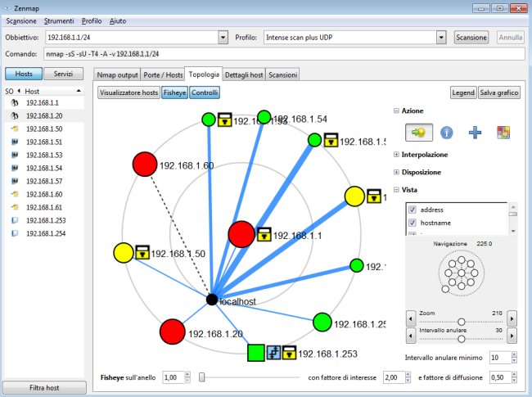Toggle the hostname checkbox
The image size is (532, 397).
point(413,223)
